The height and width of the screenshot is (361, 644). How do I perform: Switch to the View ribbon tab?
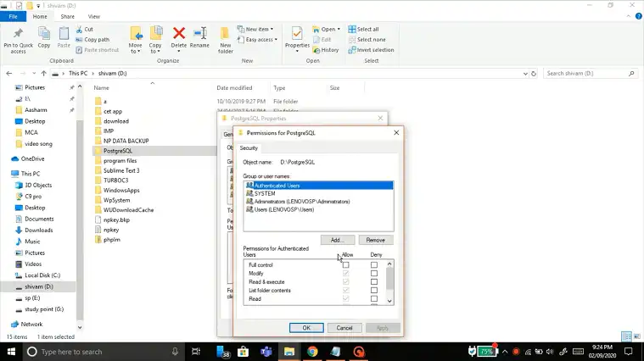[x=93, y=16]
